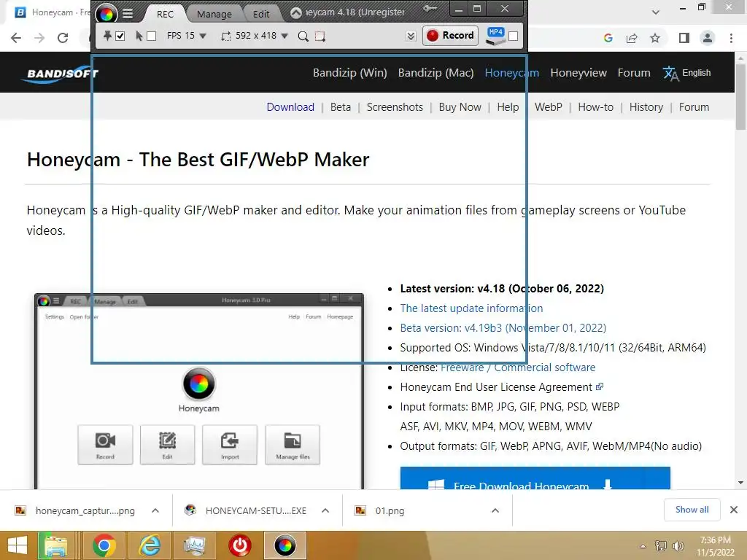Click the pin always-on-top icon
This screenshot has width=747, height=560.
pyautogui.click(x=108, y=36)
